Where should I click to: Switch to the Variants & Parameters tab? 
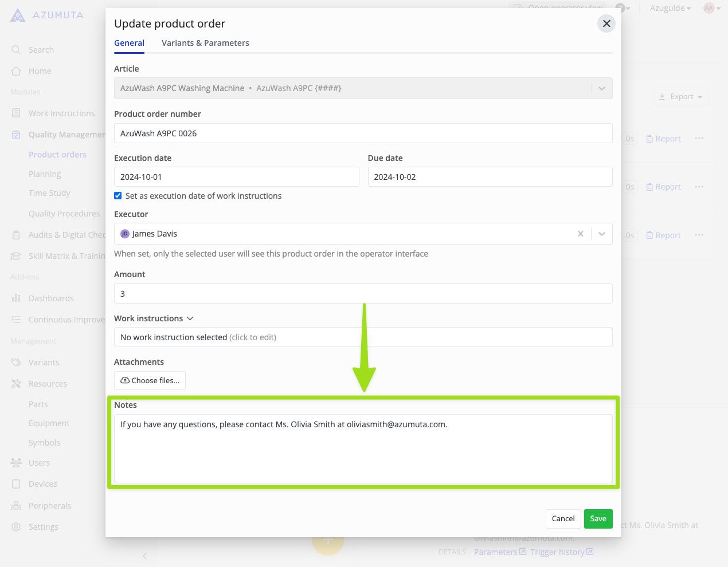[205, 43]
